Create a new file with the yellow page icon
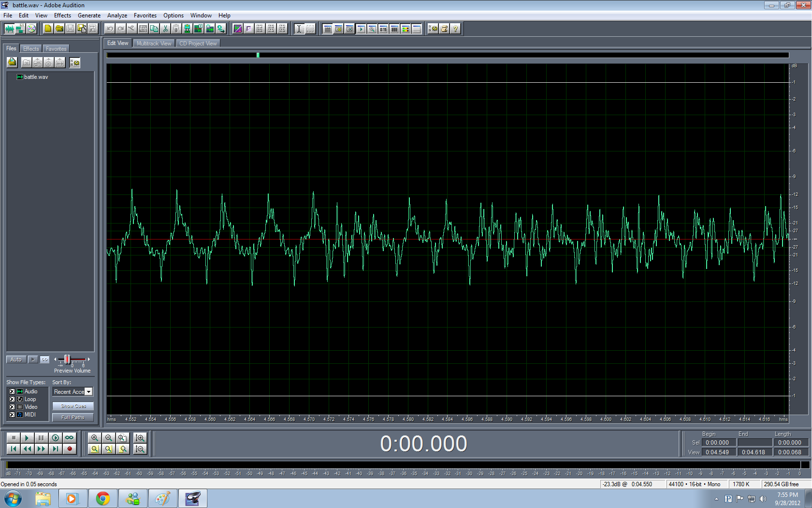 tap(48, 29)
